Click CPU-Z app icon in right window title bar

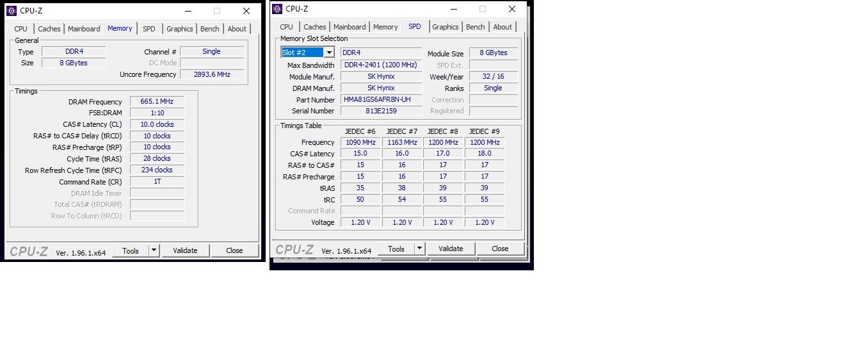click(x=277, y=9)
